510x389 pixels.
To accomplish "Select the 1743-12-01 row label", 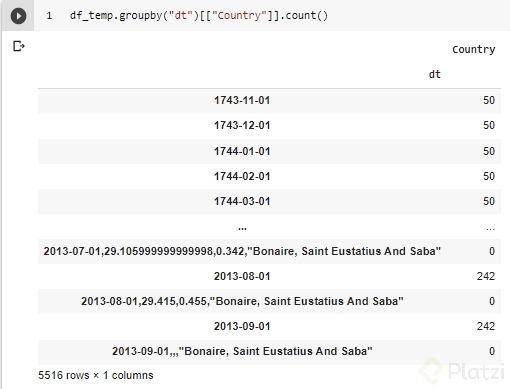I will [242, 125].
